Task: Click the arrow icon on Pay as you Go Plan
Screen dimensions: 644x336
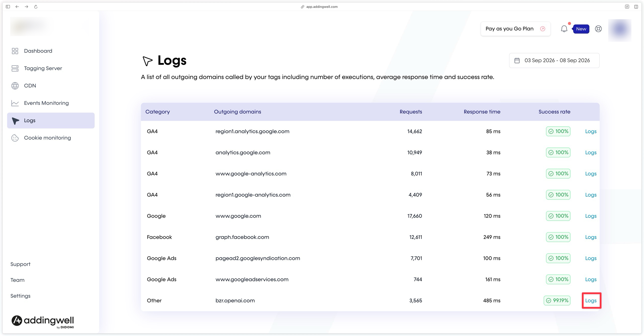Action: [543, 29]
